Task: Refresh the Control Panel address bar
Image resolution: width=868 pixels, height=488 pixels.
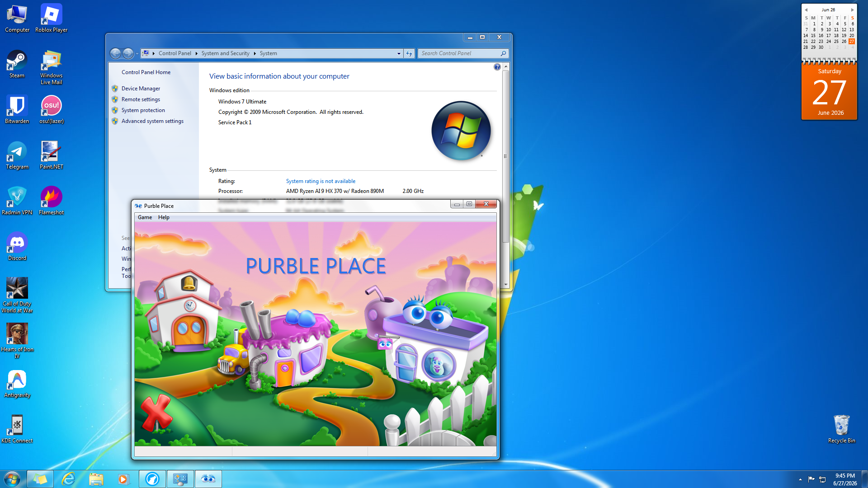Action: point(409,53)
